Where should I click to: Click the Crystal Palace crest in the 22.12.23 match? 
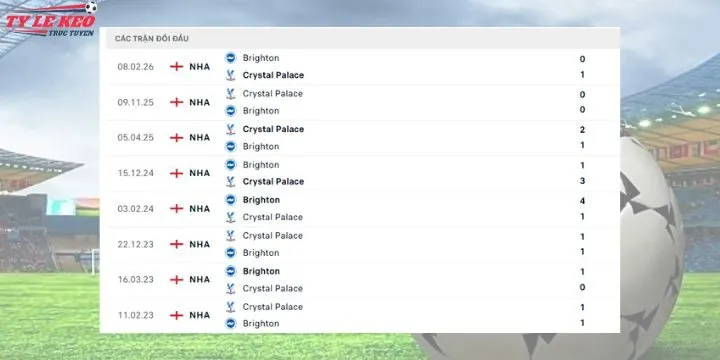231,236
